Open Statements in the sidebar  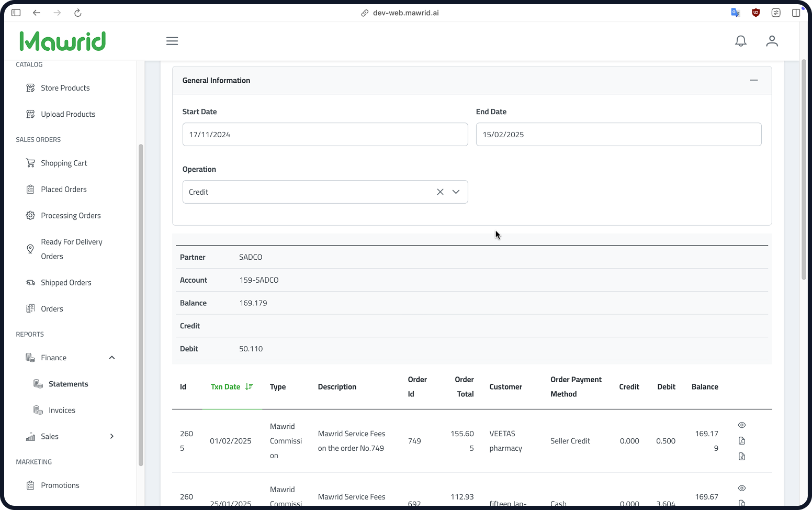[x=68, y=384]
